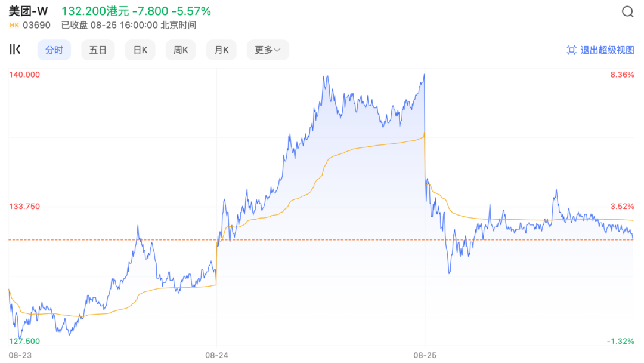Viewport: 644px width, 363px height.
Task: Click the 133.750 price axis label
Action: tap(24, 207)
